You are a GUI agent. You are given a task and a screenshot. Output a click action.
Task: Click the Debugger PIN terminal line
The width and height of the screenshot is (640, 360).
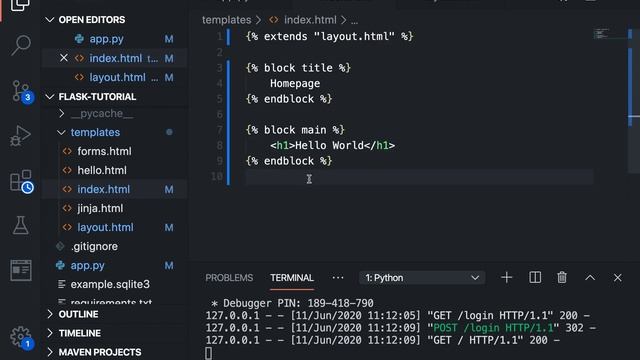292,303
